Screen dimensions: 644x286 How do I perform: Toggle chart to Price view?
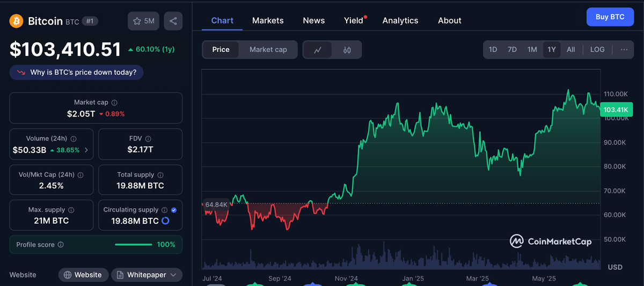pos(221,49)
